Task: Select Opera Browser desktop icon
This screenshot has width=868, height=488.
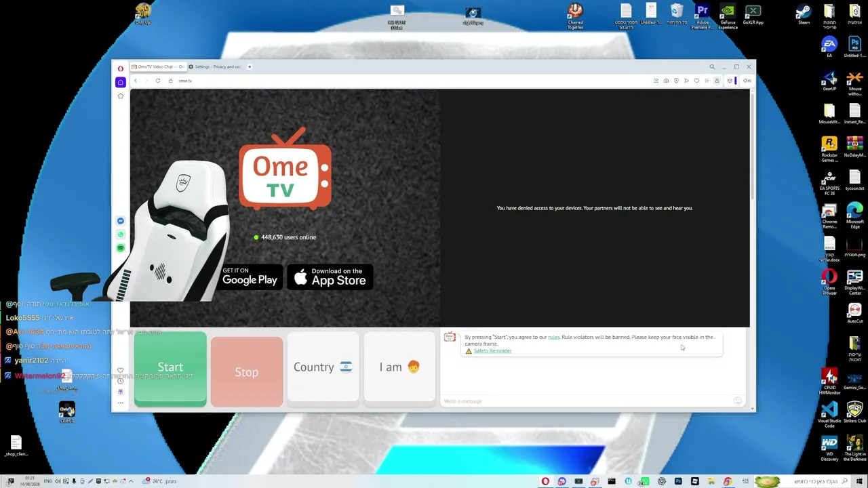Action: (x=829, y=282)
